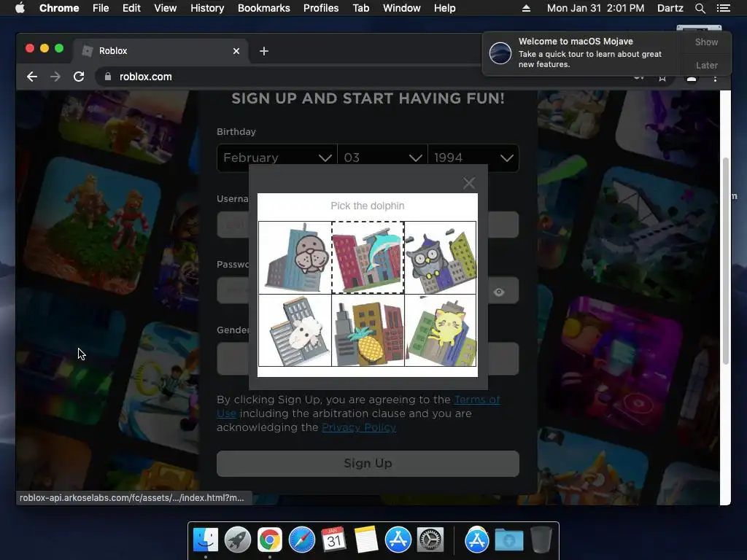Open Calendar from the Dock
This screenshot has width=747, height=560.
coord(333,540)
